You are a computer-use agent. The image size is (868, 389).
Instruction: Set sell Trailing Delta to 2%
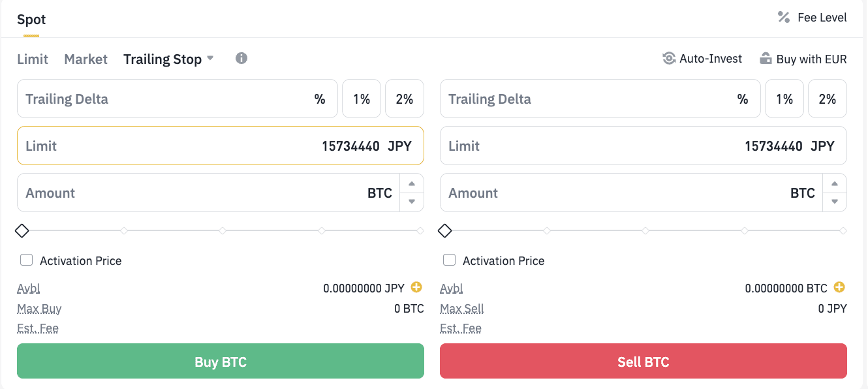click(x=827, y=99)
